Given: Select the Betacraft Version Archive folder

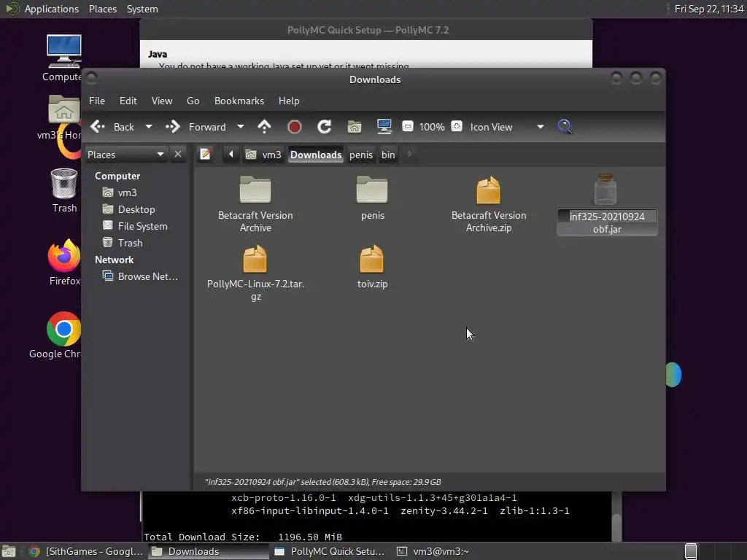Looking at the screenshot, I should [x=255, y=204].
